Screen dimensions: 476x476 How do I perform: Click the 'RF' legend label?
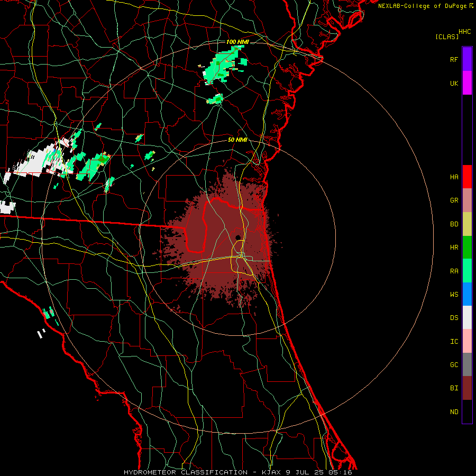pos(454,59)
